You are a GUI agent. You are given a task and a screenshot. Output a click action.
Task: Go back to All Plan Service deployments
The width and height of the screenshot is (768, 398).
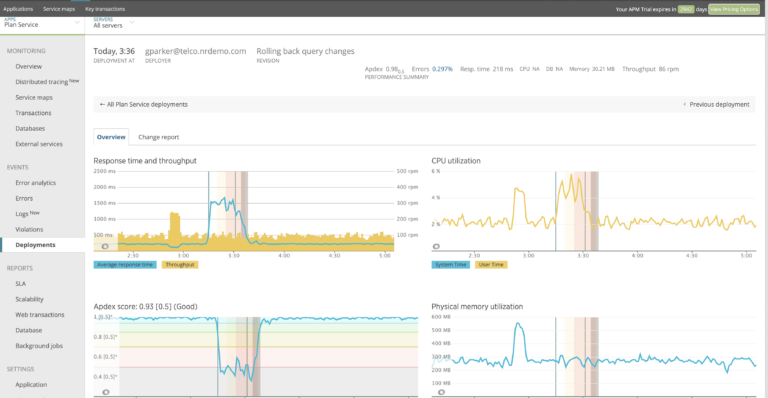click(x=144, y=104)
